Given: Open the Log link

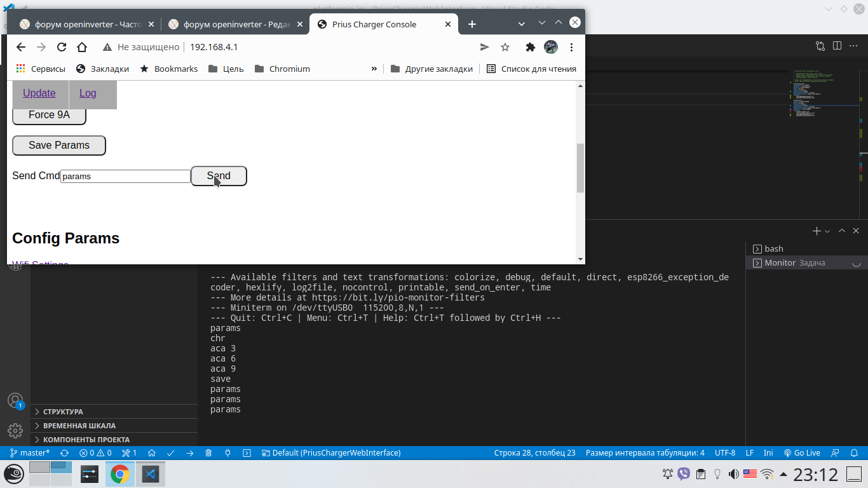Looking at the screenshot, I should pos(88,93).
